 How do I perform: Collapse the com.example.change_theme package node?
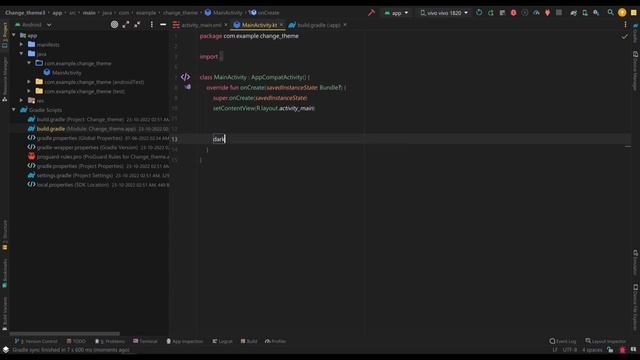[x=29, y=63]
